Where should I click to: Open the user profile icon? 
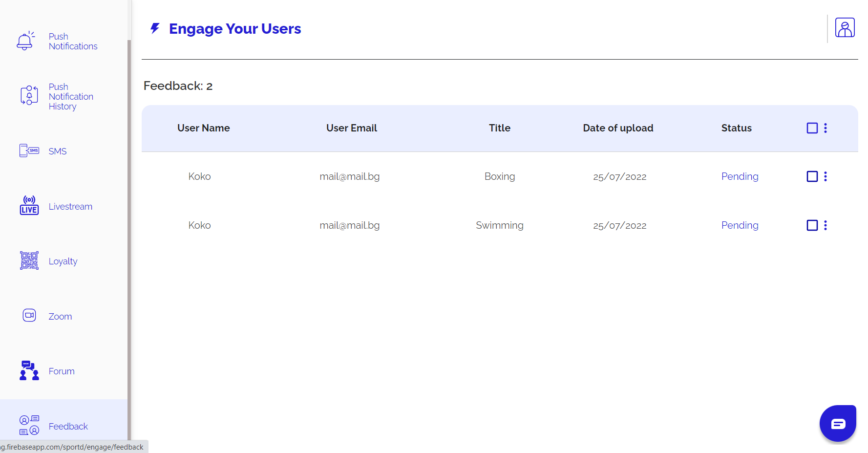pyautogui.click(x=844, y=28)
